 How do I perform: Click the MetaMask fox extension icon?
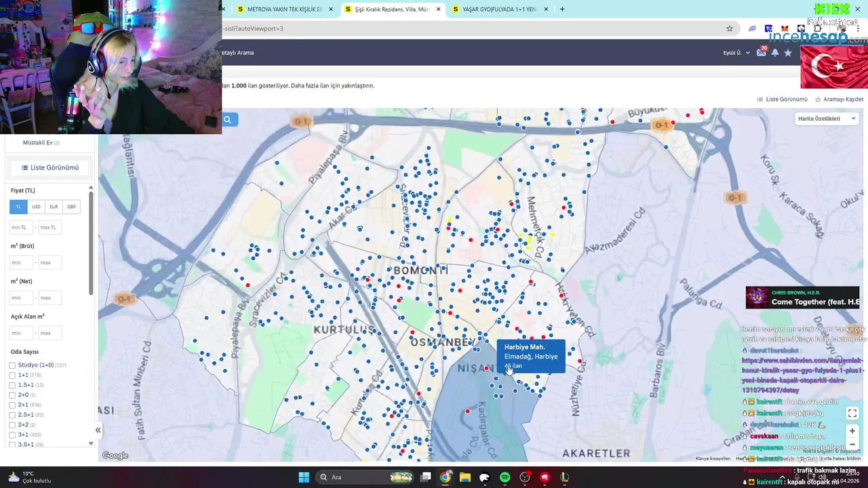click(x=785, y=28)
